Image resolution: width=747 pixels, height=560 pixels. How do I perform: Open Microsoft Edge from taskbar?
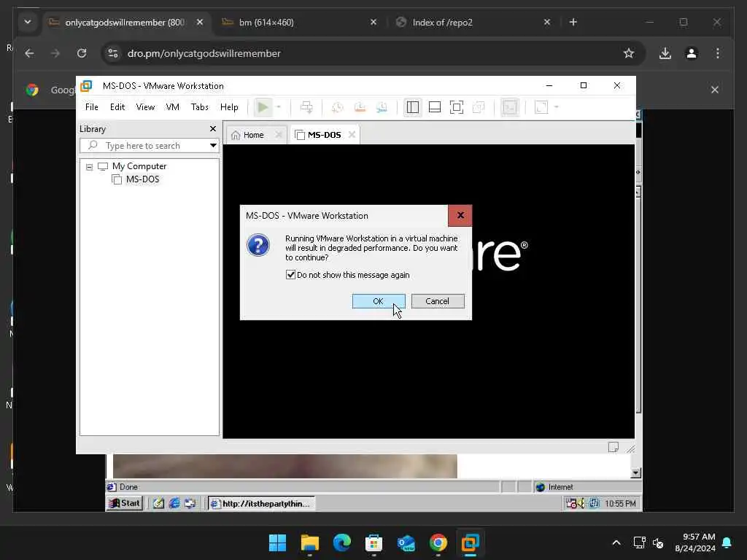pyautogui.click(x=341, y=542)
